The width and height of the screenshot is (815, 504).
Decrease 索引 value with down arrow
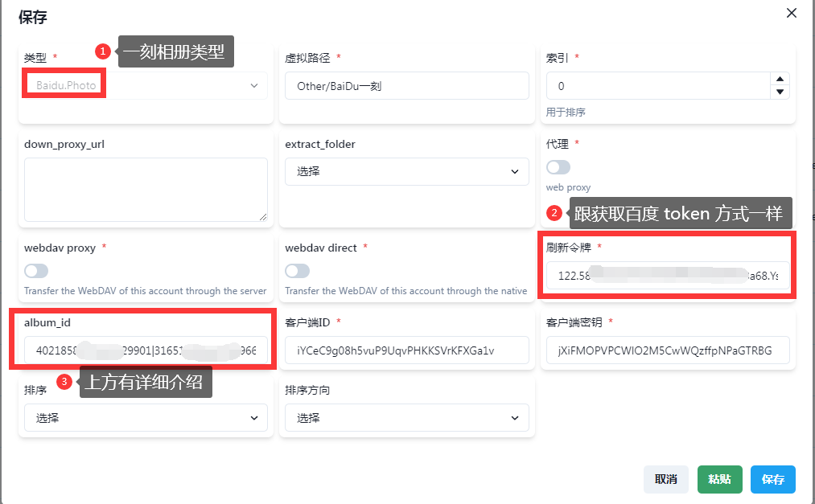tap(779, 92)
